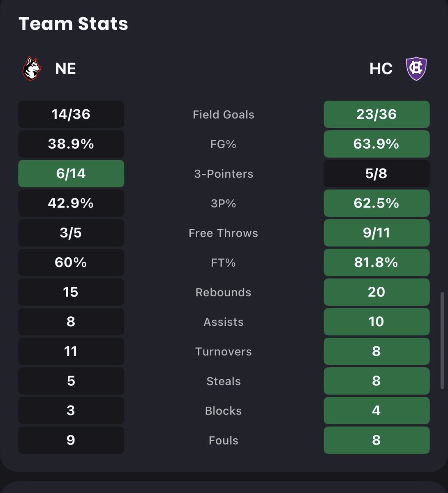Click NE turnovers value 11

point(71,351)
